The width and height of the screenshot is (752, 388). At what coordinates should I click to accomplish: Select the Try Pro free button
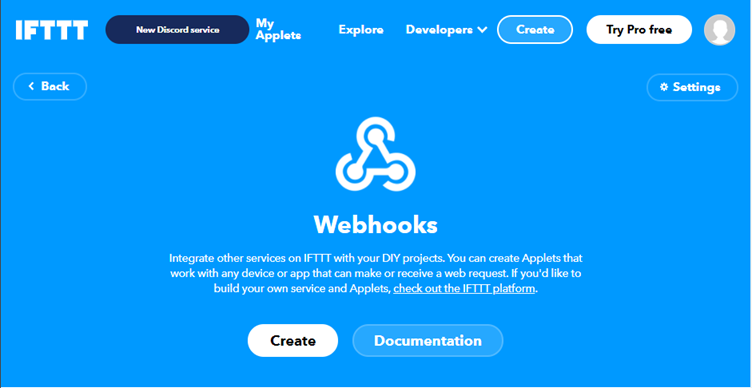coord(639,30)
